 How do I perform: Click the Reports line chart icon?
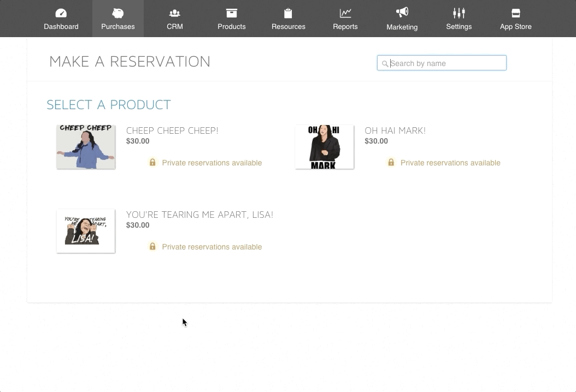pos(345,13)
